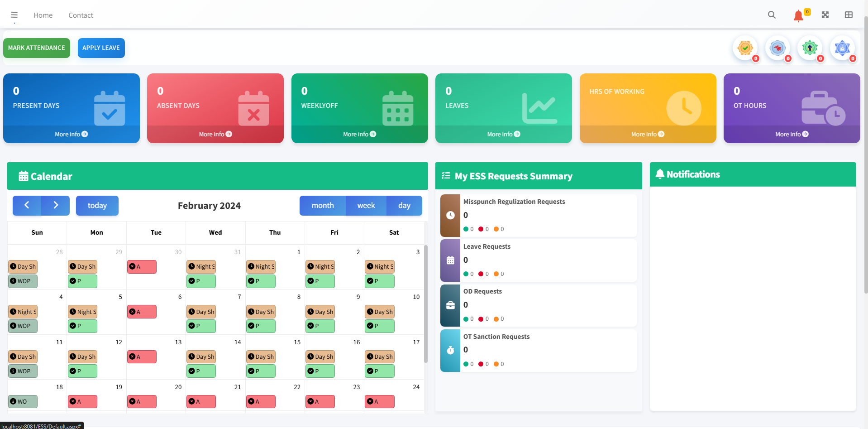Expand More info on Absent Days card
This screenshot has height=429, width=868.
click(x=215, y=134)
